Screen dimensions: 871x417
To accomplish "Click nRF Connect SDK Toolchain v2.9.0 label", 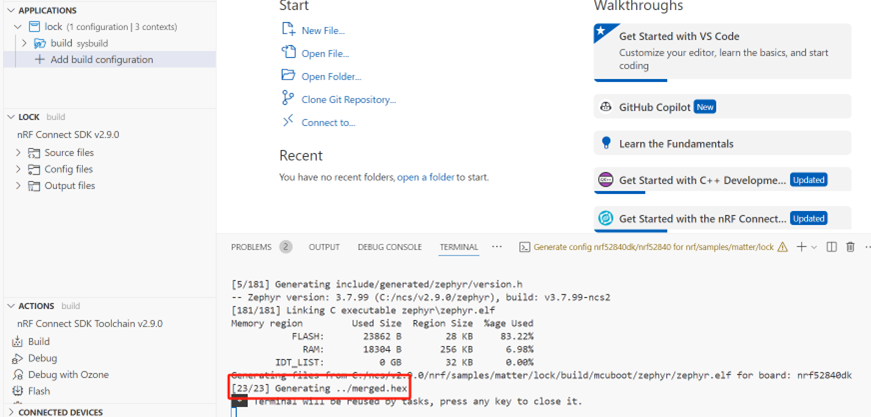I will (x=90, y=323).
